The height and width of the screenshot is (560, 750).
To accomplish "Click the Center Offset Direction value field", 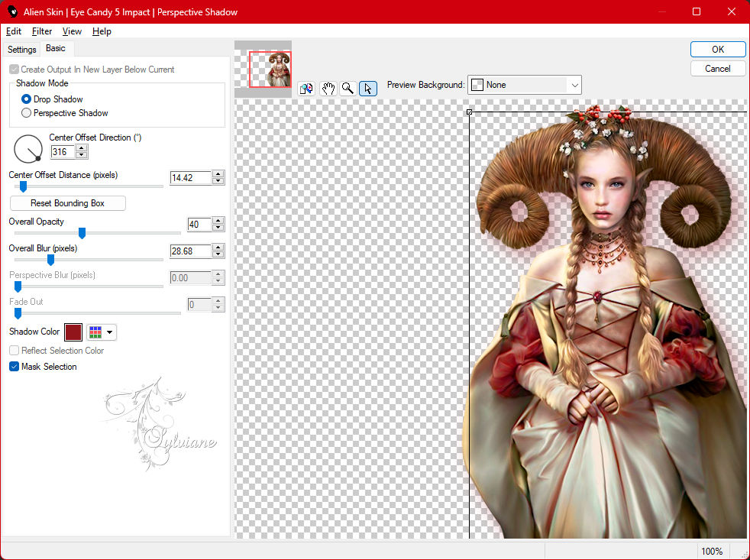I will pos(63,152).
